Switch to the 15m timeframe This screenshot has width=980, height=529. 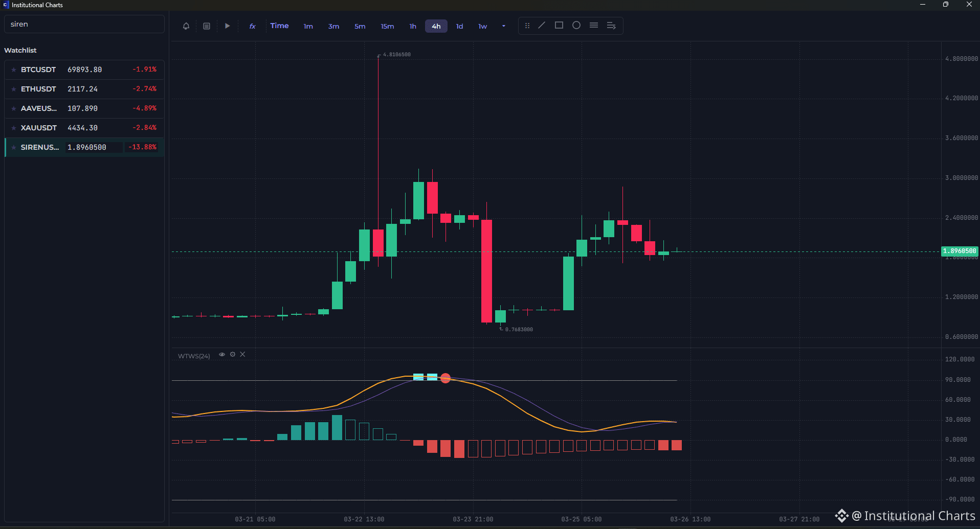pyautogui.click(x=387, y=26)
